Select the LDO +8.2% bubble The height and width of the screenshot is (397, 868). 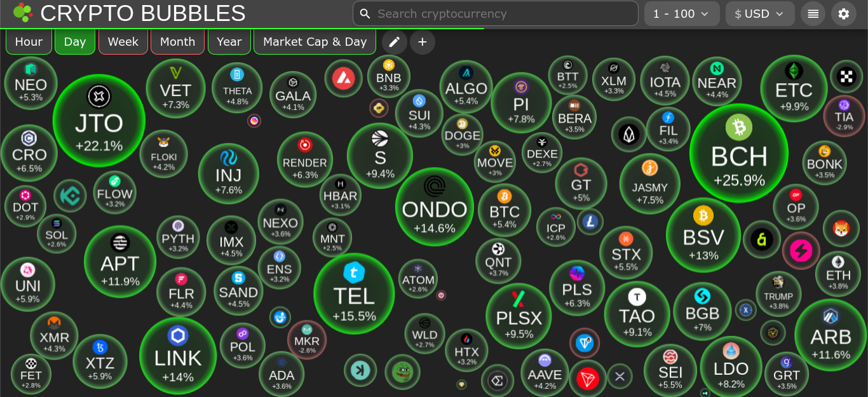(x=731, y=367)
